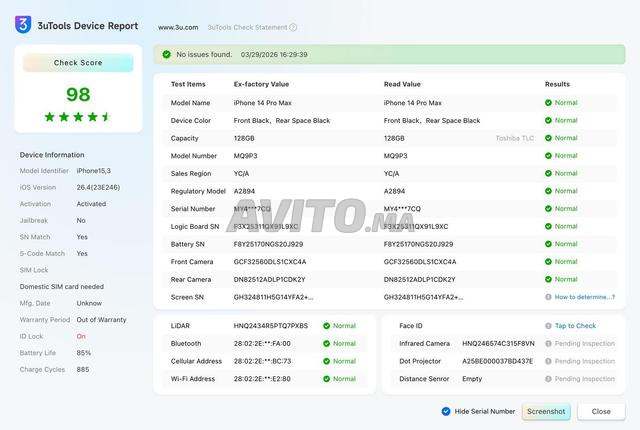The image size is (640, 430).
Task: Uncheck the Hide Serial Number checkbox
Action: (446, 411)
